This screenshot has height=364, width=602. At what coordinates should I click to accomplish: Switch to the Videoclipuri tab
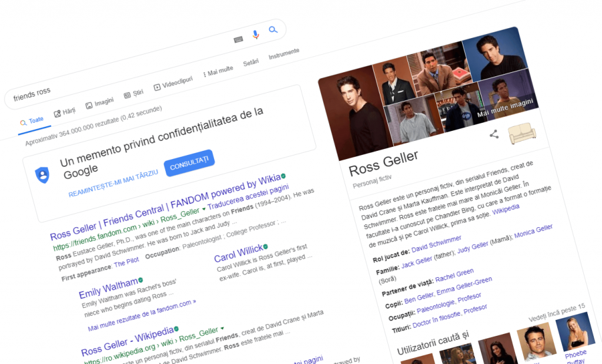pos(173,83)
